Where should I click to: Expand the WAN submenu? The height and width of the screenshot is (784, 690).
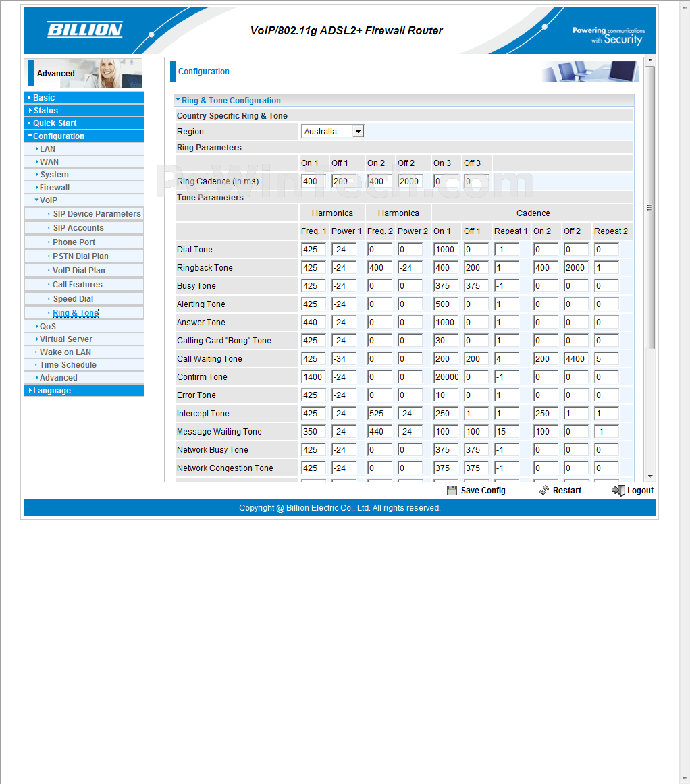pos(37,162)
